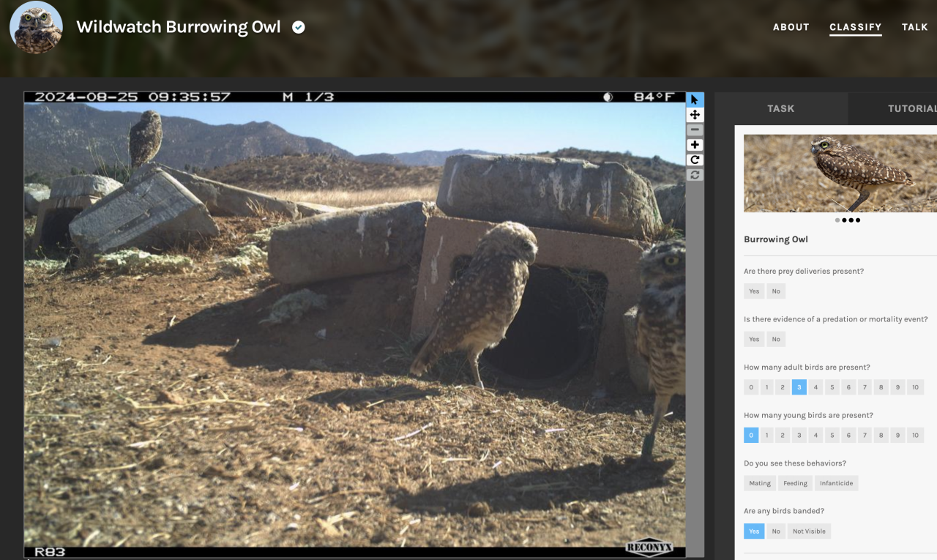This screenshot has height=560, width=937.
Task: Select the pan/move image tool
Action: click(695, 115)
